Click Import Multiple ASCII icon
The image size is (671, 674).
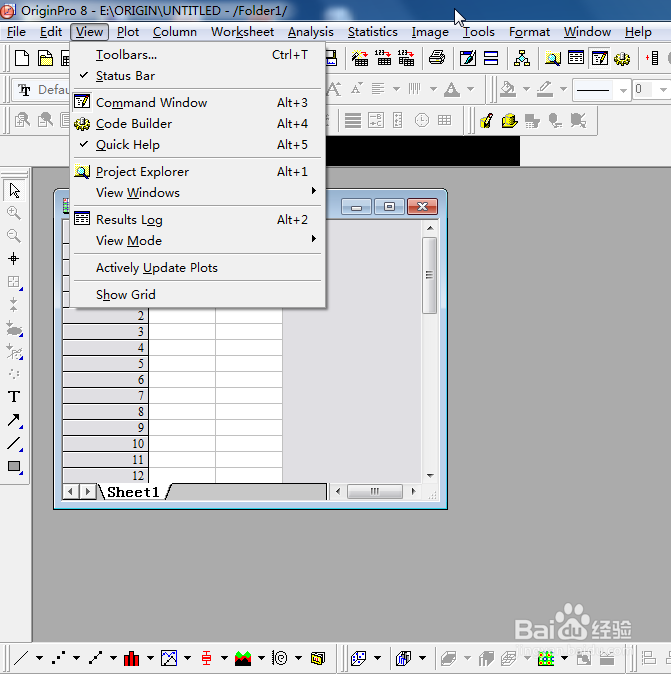click(x=406, y=58)
